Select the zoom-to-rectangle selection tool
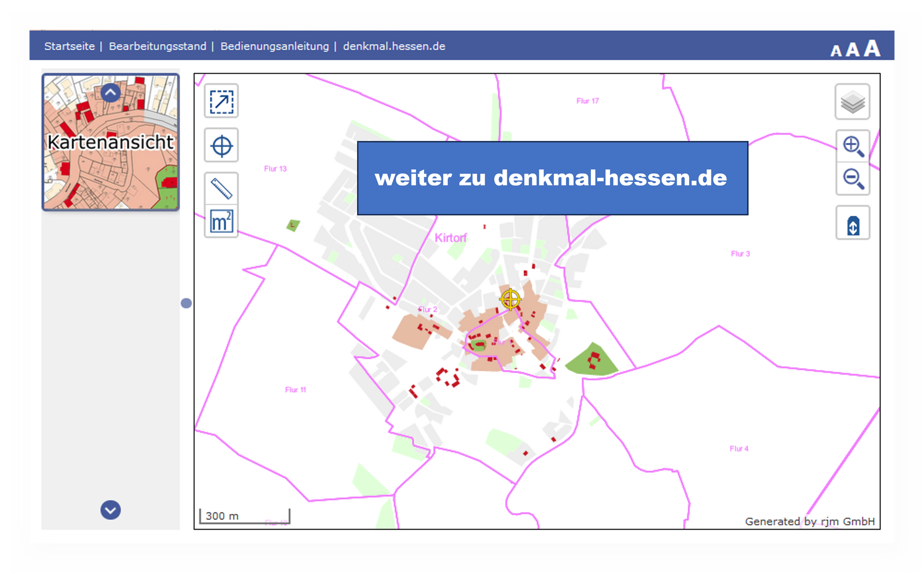Screen dimensions: 924x576 (x=221, y=101)
